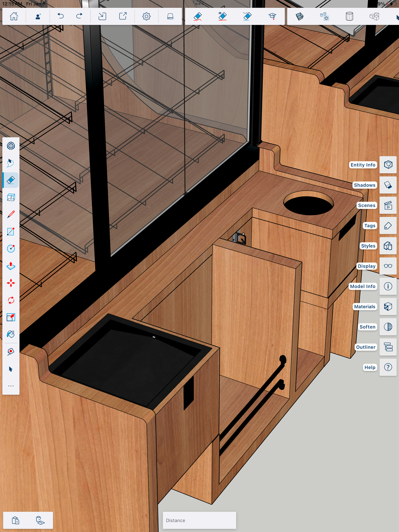The height and width of the screenshot is (532, 399).
Task: Select the Push/Pull tool
Action: click(11, 266)
